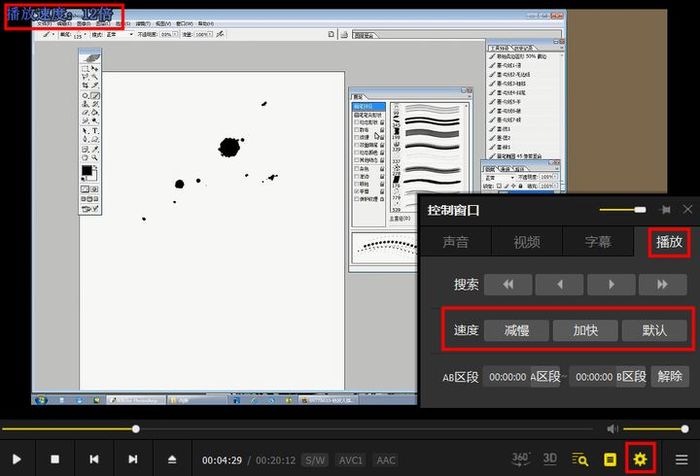The height and width of the screenshot is (476, 700).
Task: Click the eject/open file icon
Action: click(x=171, y=459)
